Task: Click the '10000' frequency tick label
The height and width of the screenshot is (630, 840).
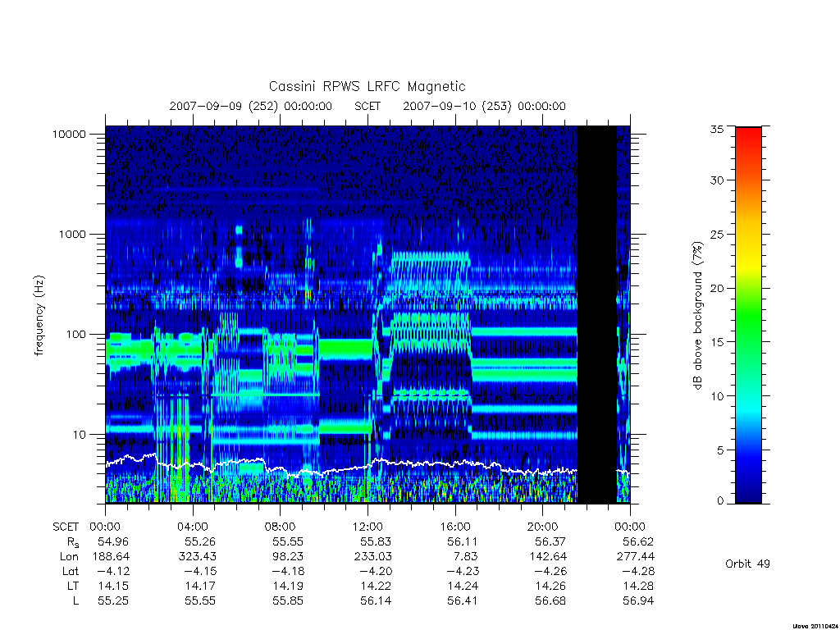Action: point(69,134)
